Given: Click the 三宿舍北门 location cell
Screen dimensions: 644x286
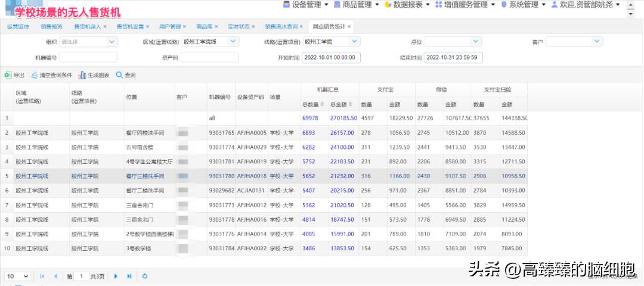Looking at the screenshot, I should point(140,219).
